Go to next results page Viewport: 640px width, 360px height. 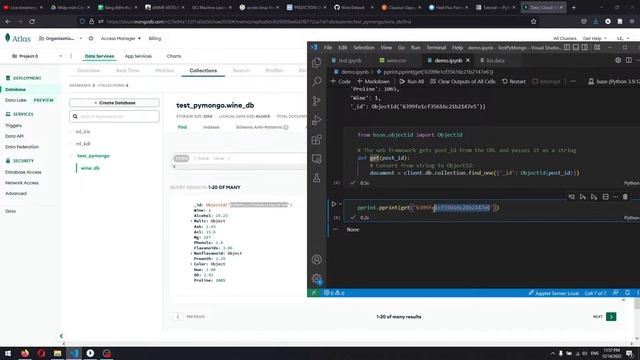(x=611, y=317)
